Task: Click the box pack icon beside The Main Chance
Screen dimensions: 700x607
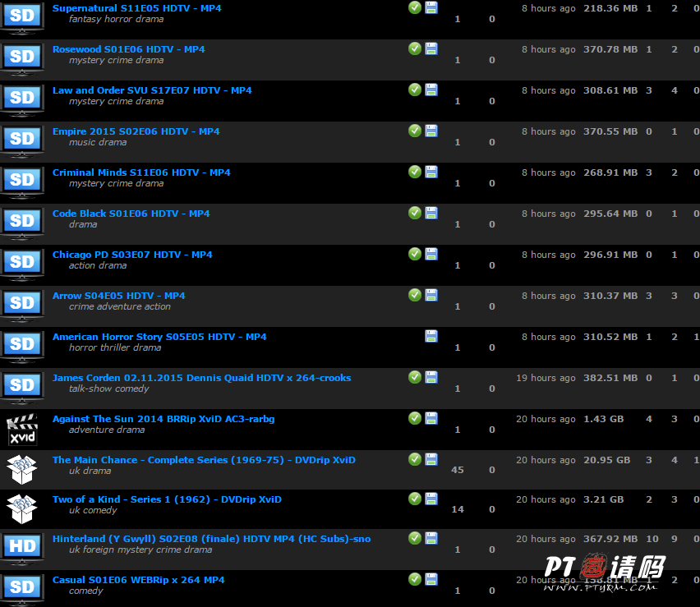Action: [22, 469]
